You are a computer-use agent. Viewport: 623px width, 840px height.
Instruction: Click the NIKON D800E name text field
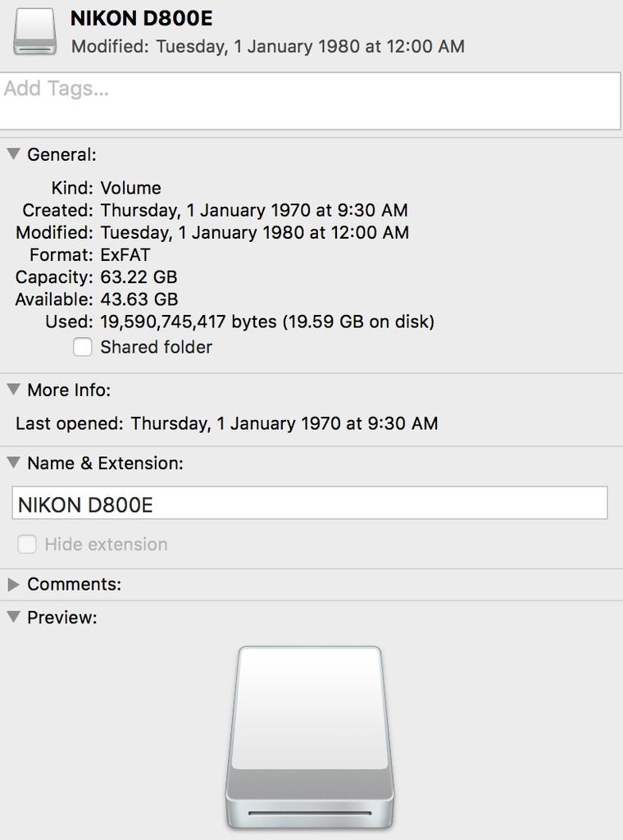[x=310, y=504]
